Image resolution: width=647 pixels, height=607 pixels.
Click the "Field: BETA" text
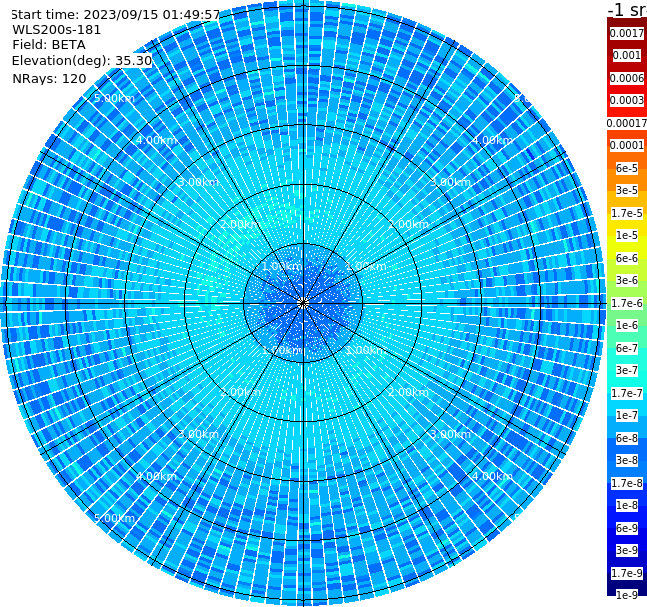pyautogui.click(x=49, y=45)
